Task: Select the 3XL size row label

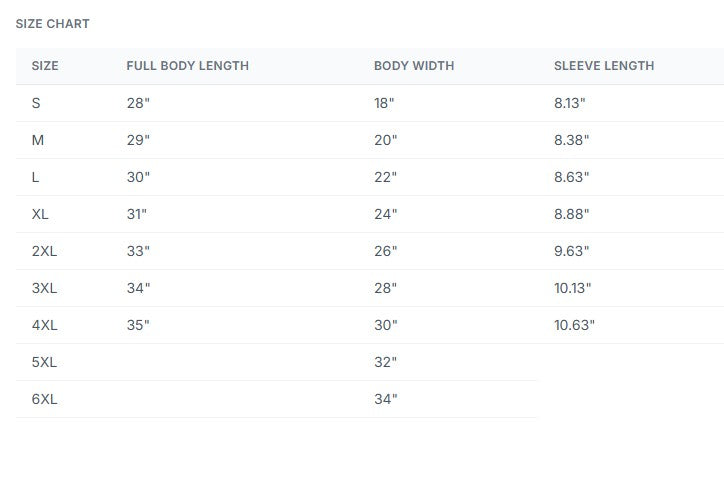Action: pos(44,288)
